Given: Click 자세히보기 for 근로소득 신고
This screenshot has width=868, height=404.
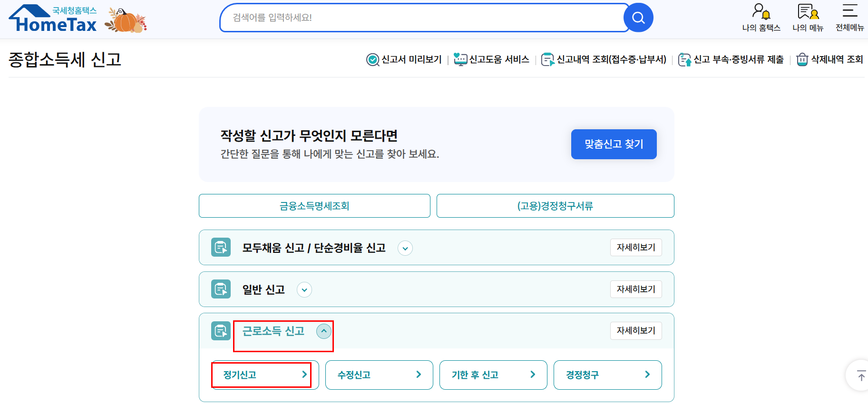Looking at the screenshot, I should (636, 331).
